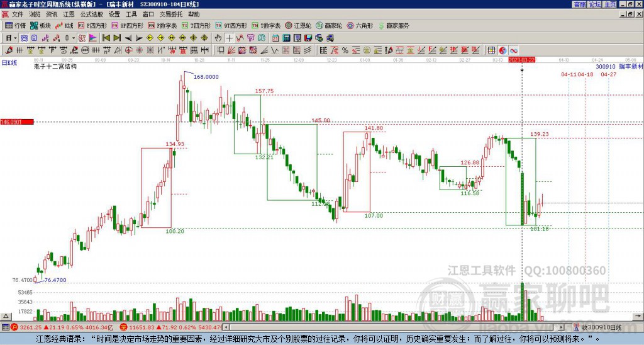Select the hand pan tool
The image size is (644, 345).
click(x=218, y=38)
